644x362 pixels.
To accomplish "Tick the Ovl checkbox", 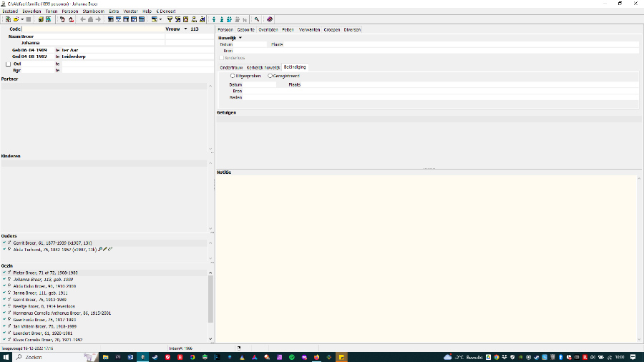I will (x=8, y=64).
